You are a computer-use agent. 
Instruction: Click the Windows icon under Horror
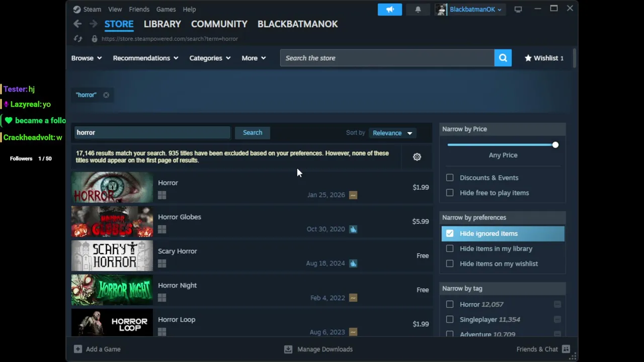point(162,195)
